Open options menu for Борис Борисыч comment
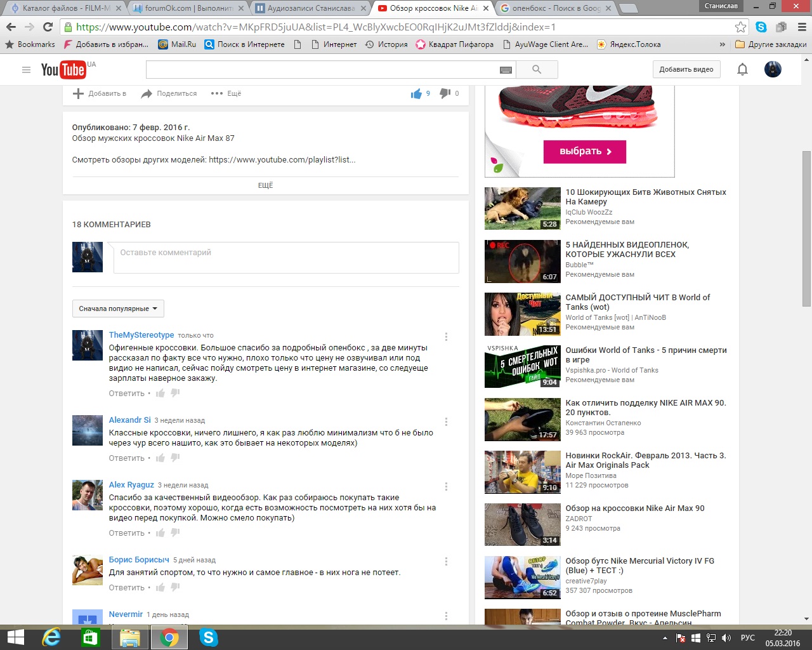Screen dimensions: 812x650 click(x=446, y=562)
